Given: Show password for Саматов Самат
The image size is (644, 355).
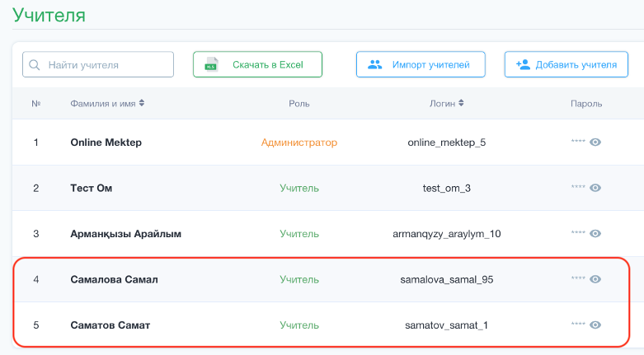Looking at the screenshot, I should 595,325.
